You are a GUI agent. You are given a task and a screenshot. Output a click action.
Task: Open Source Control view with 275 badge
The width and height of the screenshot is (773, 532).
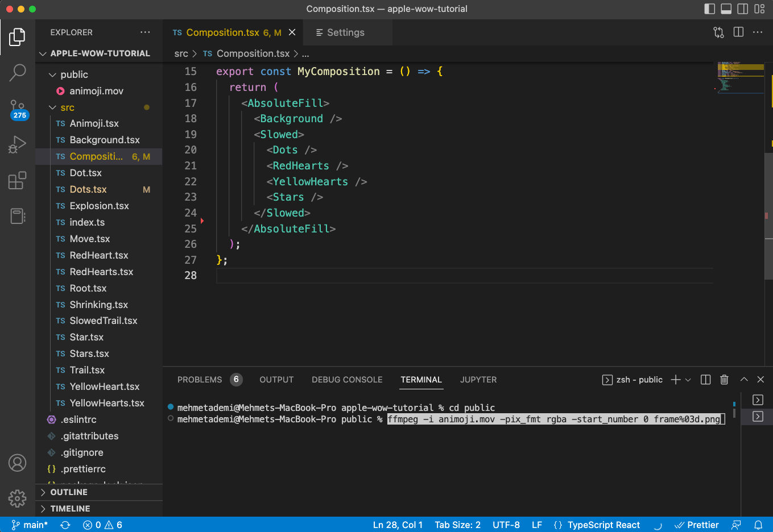(x=17, y=109)
